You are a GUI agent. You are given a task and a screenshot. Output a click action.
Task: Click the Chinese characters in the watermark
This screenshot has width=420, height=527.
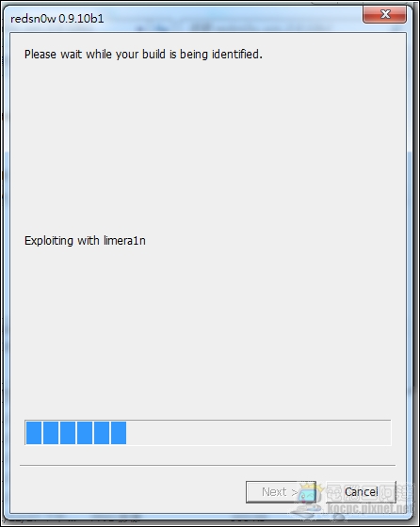(x=370, y=491)
